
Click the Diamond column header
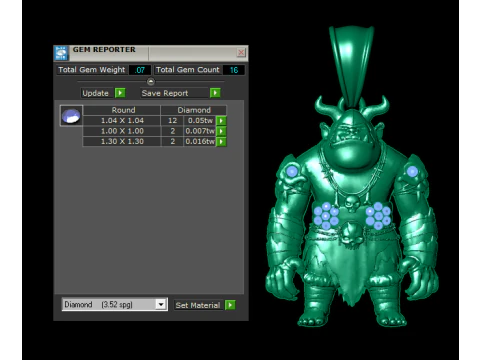[x=194, y=110]
